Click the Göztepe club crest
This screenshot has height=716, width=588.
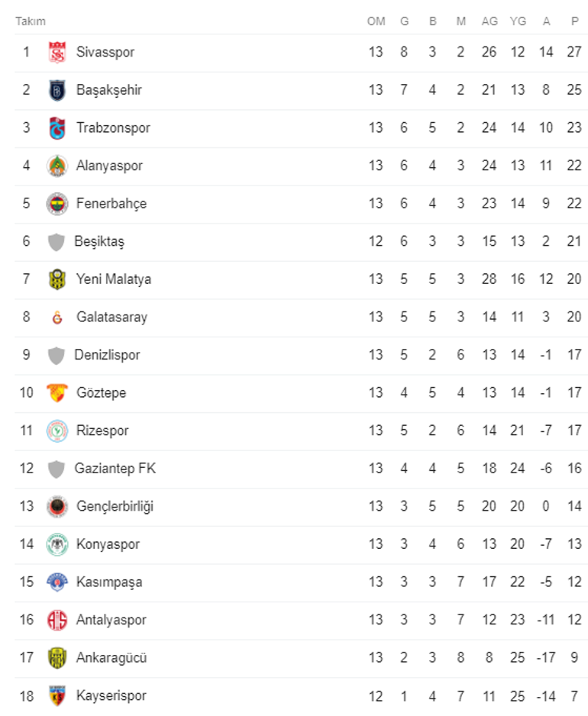pos(57,393)
